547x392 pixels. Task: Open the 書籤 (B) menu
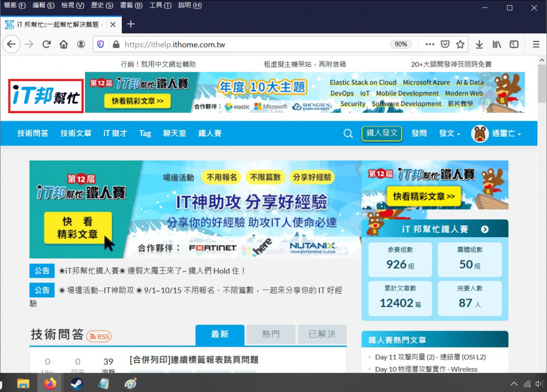(131, 5)
